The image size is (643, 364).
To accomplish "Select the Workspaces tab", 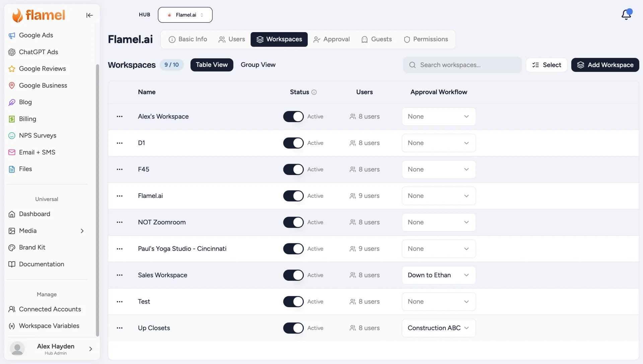I will click(279, 39).
